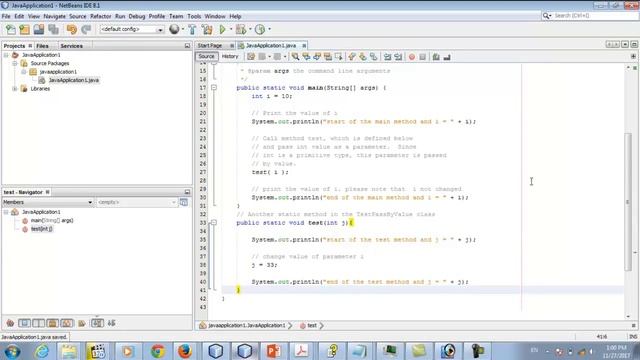This screenshot has height=360, width=640.
Task: Click the Build Project hammer icon
Action: pyautogui.click(x=192, y=29)
